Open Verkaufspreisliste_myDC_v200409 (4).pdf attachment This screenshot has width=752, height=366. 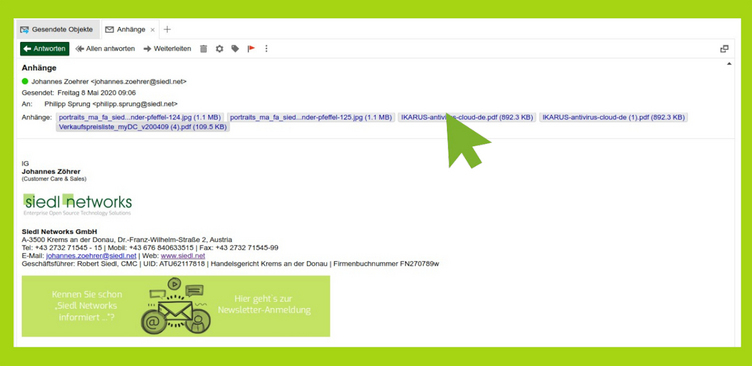click(142, 127)
